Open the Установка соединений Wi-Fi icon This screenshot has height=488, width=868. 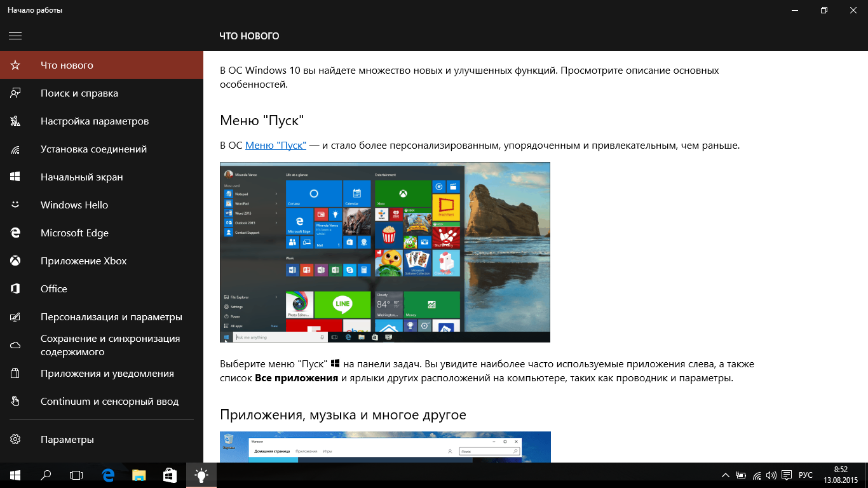click(15, 149)
